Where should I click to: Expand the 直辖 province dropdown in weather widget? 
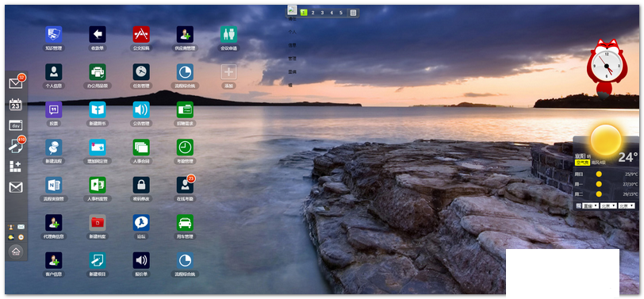590,205
